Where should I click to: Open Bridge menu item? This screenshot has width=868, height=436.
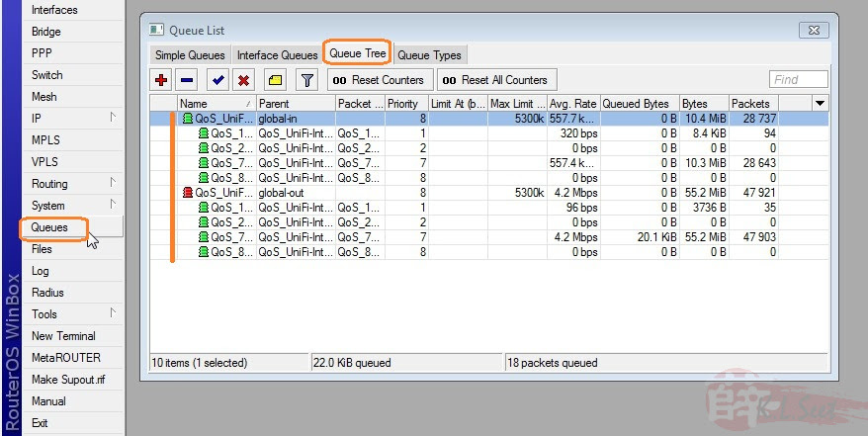click(x=72, y=32)
